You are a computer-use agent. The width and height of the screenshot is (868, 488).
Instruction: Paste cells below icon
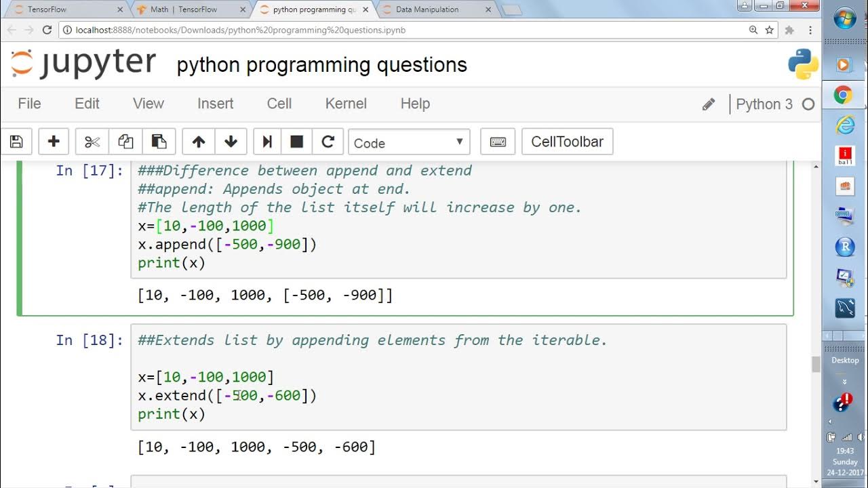click(159, 142)
